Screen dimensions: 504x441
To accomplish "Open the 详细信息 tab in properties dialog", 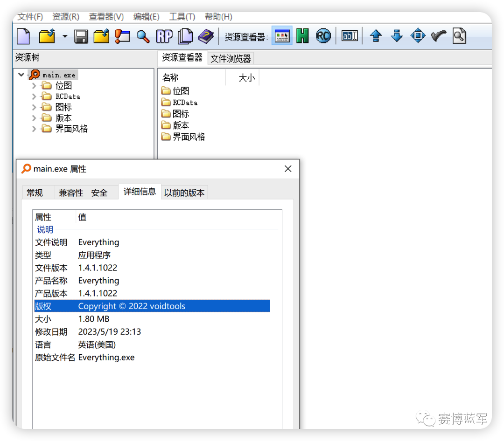I will [140, 192].
